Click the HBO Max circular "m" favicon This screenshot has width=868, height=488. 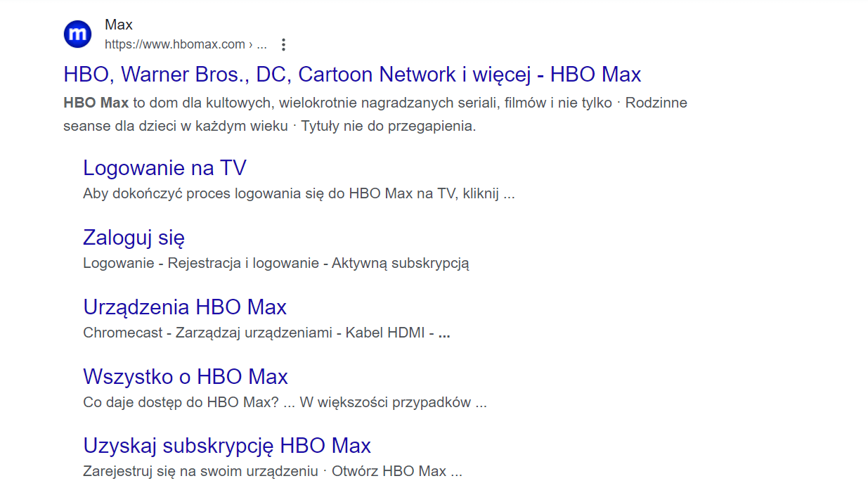tap(78, 33)
